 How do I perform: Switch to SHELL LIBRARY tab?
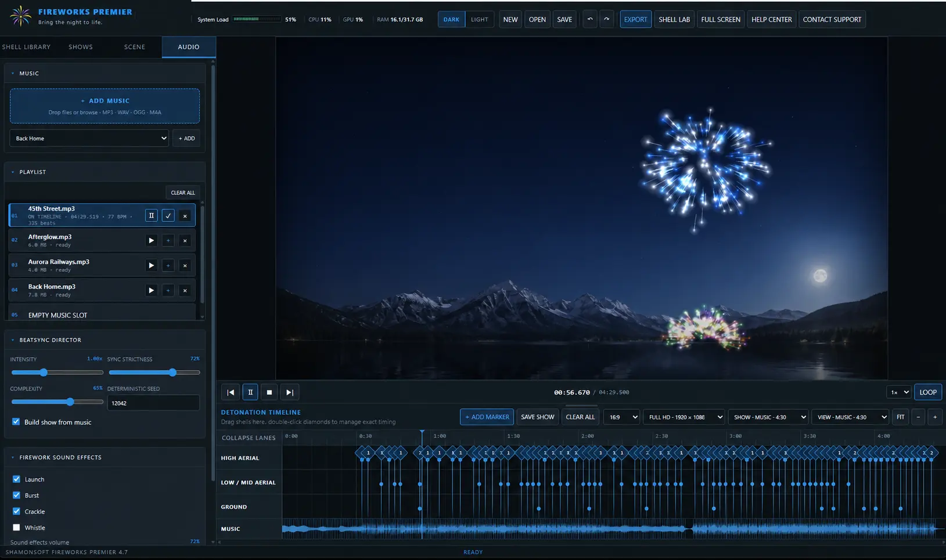click(x=26, y=47)
